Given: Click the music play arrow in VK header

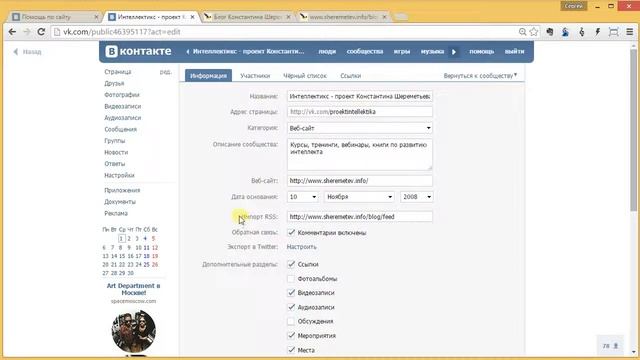Looking at the screenshot, I should tap(454, 52).
